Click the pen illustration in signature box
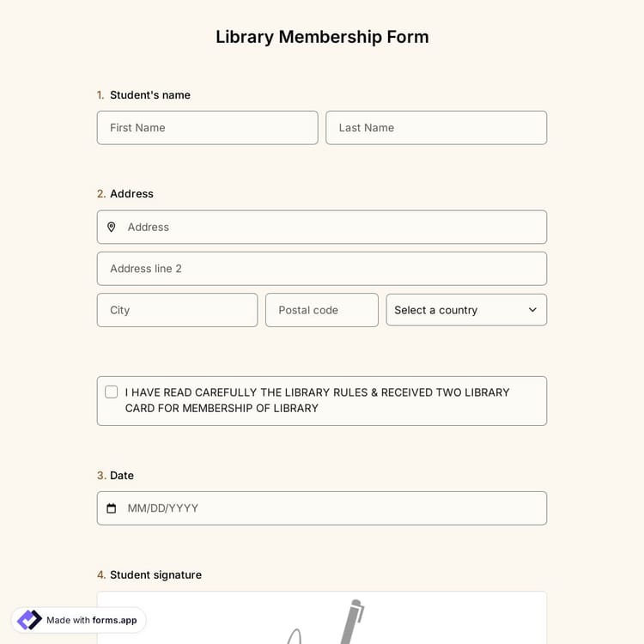This screenshot has height=644, width=644. tap(352, 622)
